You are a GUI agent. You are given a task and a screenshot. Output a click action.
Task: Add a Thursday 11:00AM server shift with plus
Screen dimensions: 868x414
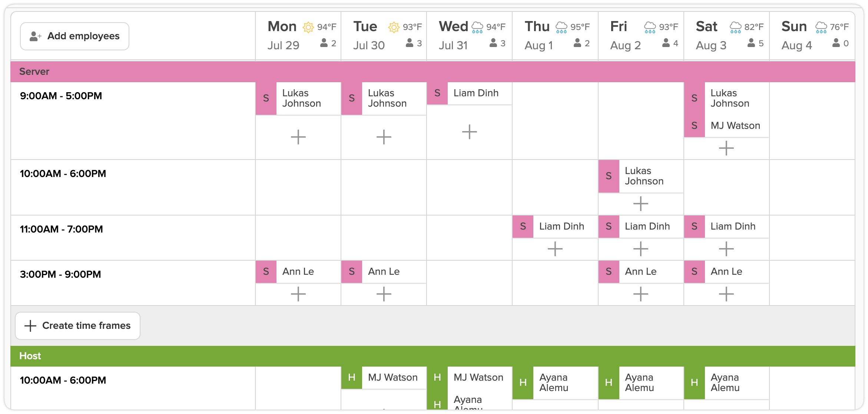tap(555, 249)
